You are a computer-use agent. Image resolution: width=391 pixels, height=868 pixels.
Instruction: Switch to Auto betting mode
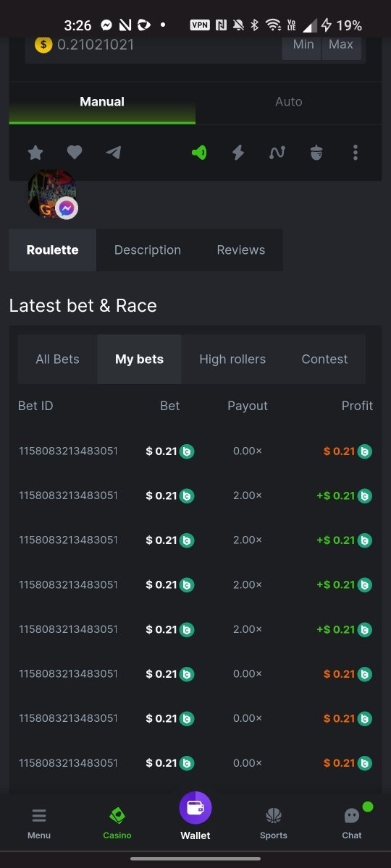[x=288, y=102]
